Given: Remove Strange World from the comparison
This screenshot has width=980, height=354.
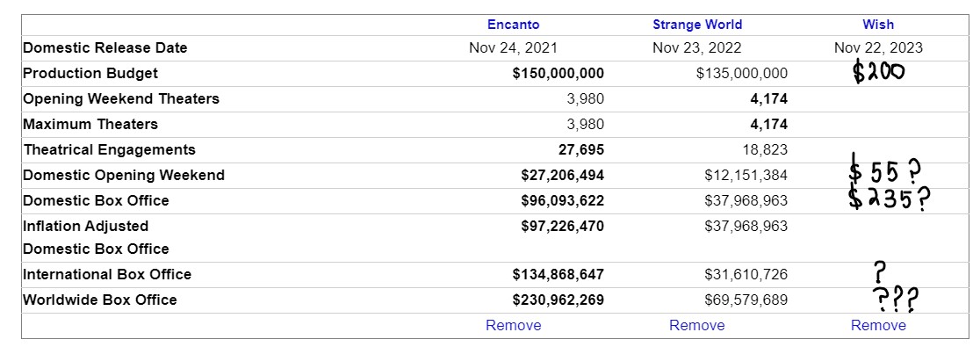Looking at the screenshot, I should (697, 326).
